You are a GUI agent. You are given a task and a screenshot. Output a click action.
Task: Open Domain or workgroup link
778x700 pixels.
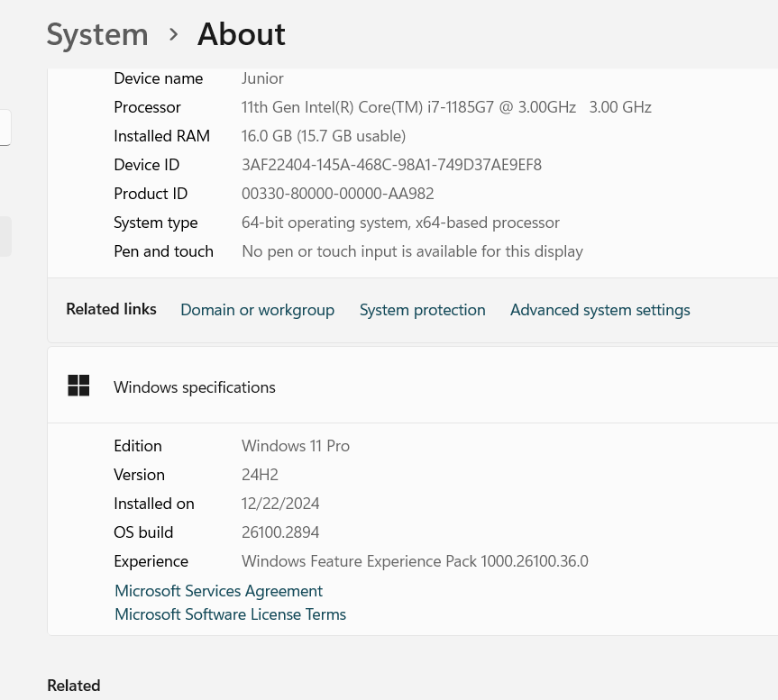pos(257,310)
